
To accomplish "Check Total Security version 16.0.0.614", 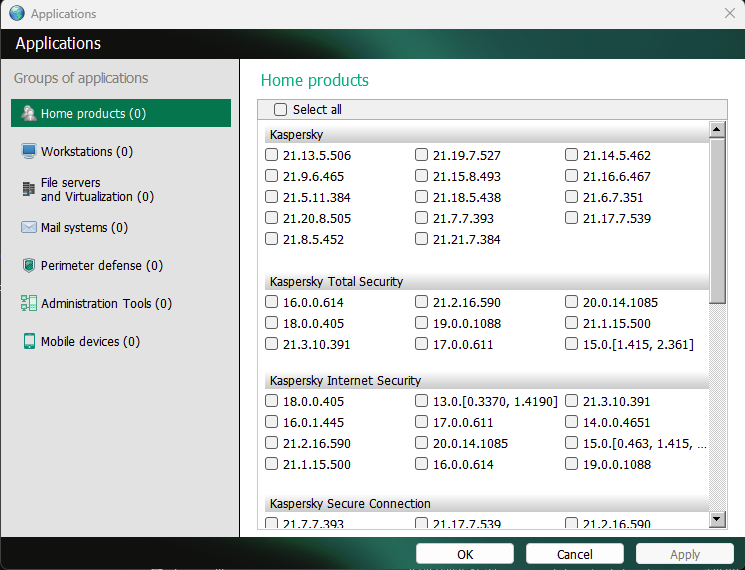I will pyautogui.click(x=271, y=301).
